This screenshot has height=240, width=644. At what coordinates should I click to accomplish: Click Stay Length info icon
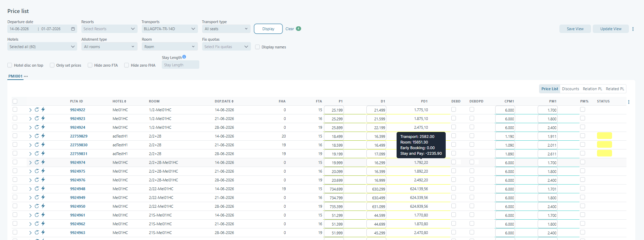(x=184, y=57)
